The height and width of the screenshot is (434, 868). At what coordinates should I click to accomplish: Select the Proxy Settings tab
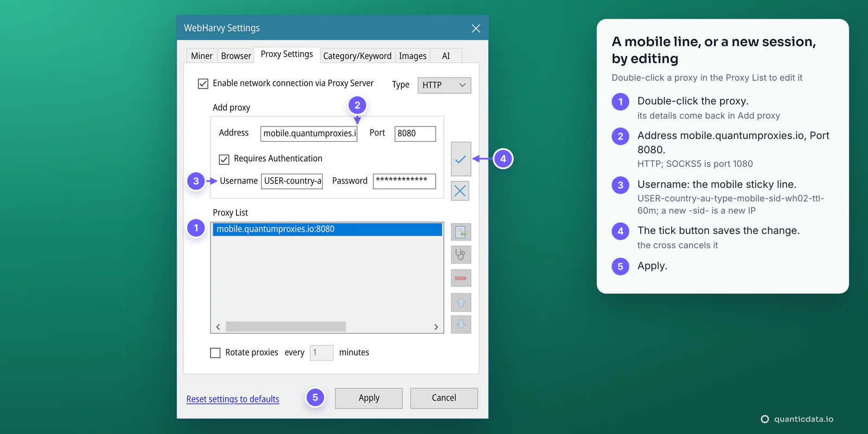tap(287, 54)
